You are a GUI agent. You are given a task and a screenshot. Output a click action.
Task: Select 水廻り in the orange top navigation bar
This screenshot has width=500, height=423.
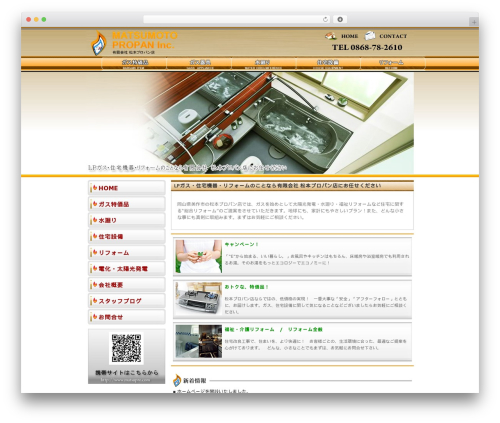263,63
